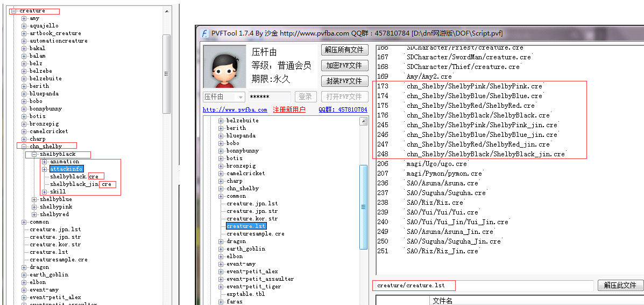Screen dimensions: 644x305
Task: Click the 封装PVF文件 button
Action: (344, 81)
